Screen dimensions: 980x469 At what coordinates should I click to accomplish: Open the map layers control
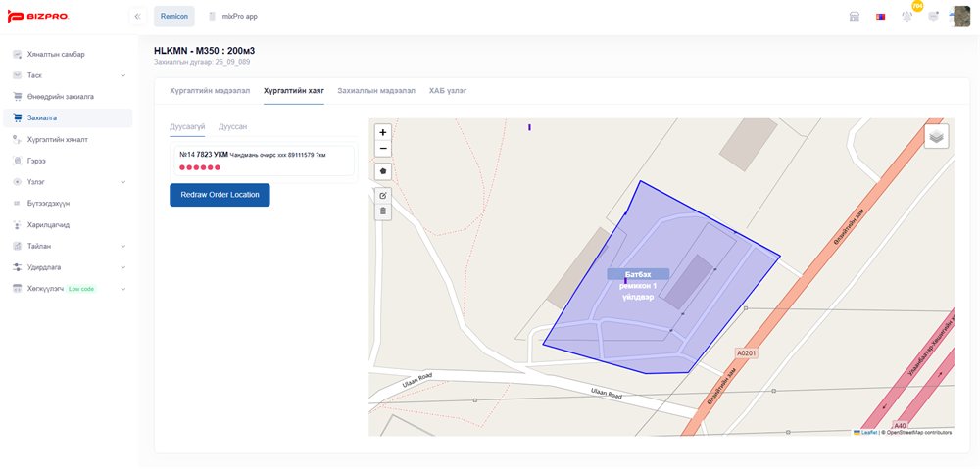[x=936, y=136]
